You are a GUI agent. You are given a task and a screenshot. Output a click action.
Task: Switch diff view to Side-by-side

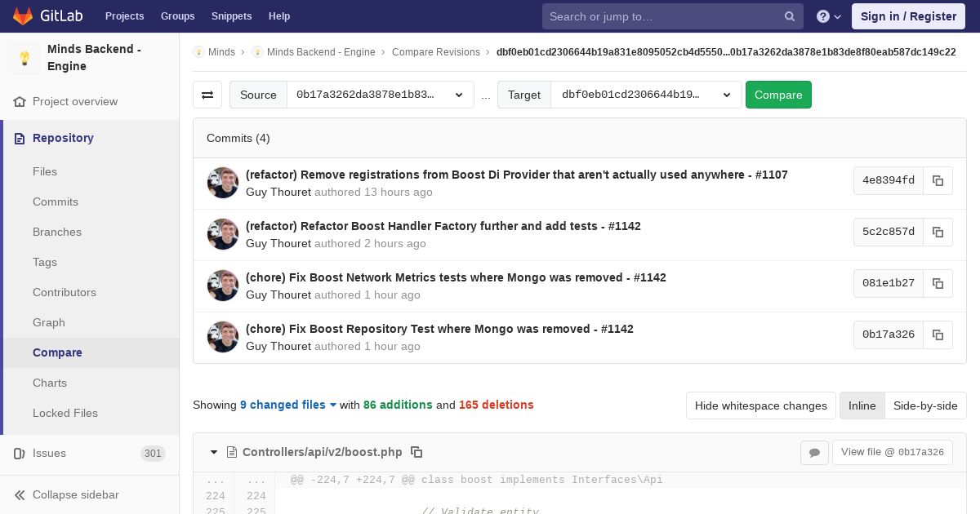tap(925, 405)
